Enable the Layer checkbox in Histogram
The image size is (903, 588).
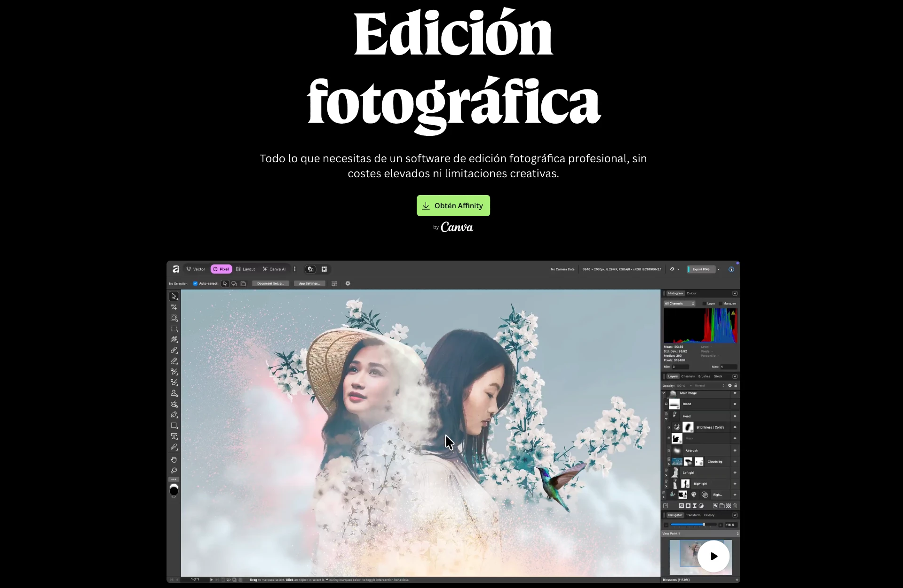[705, 304]
